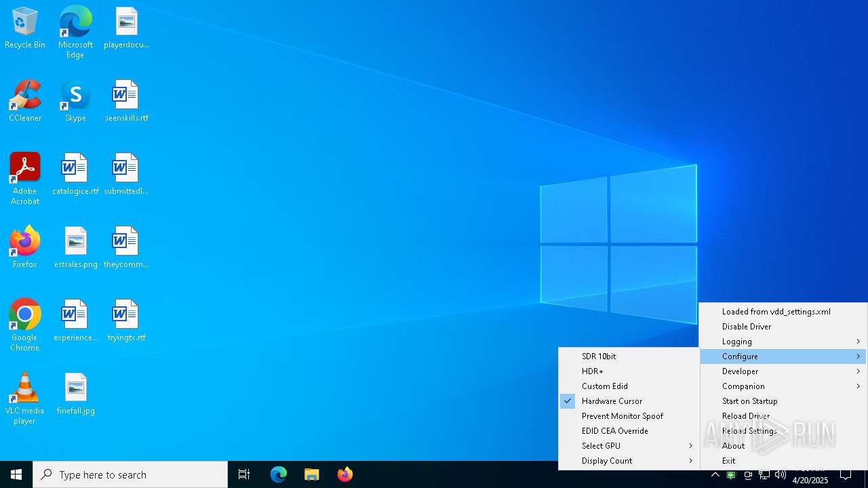Select the experience... document icon

pos(75,321)
